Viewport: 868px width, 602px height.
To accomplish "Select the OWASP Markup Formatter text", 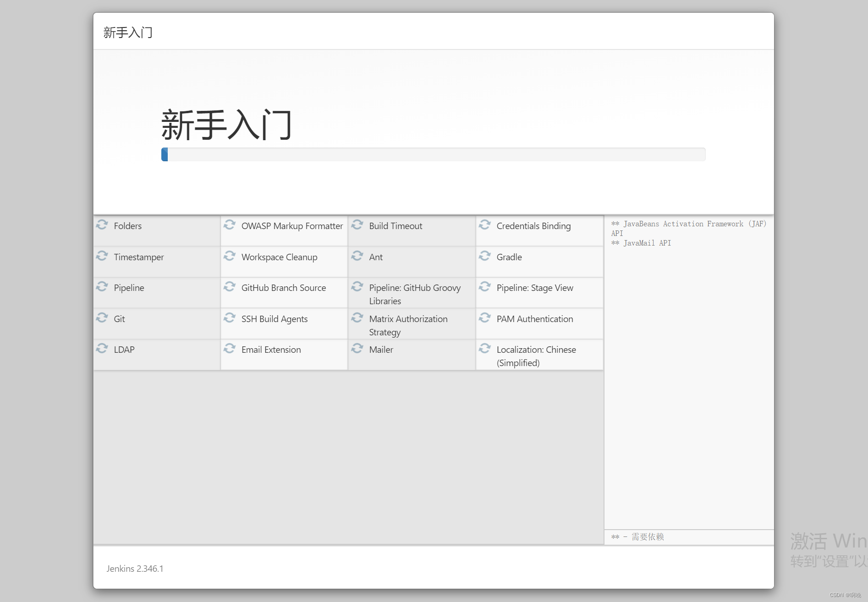I will click(x=292, y=226).
